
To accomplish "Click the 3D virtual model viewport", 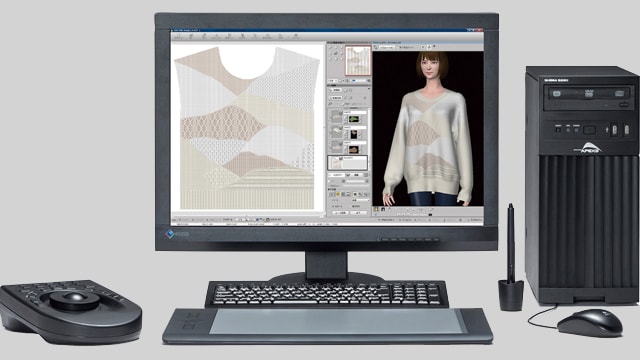I will [x=428, y=128].
